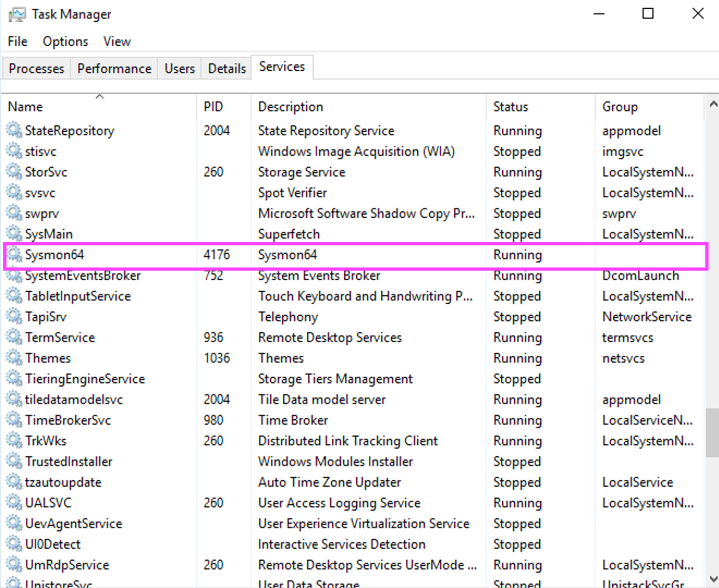The height and width of the screenshot is (588, 719).
Task: Select the StateRepository service gear icon
Action: coord(14,130)
